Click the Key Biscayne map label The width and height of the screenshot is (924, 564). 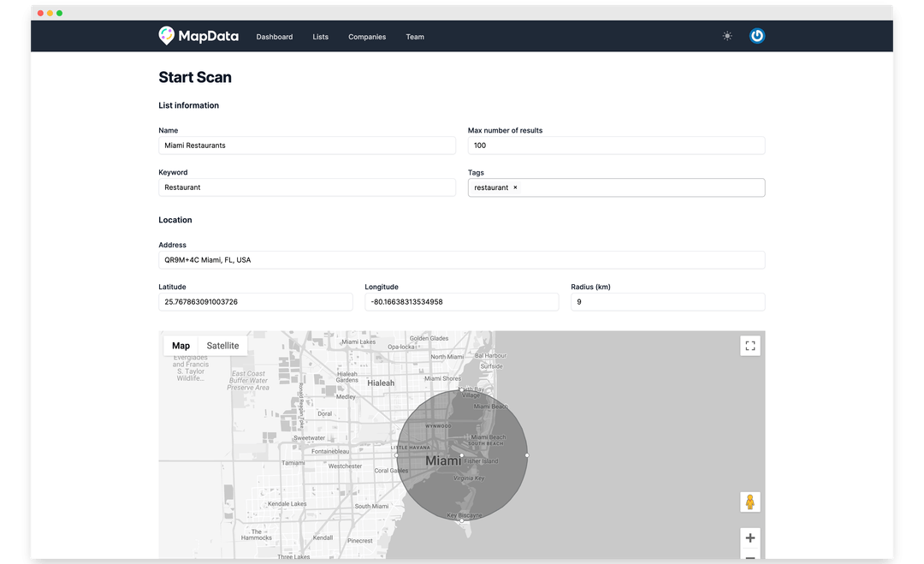pos(465,515)
